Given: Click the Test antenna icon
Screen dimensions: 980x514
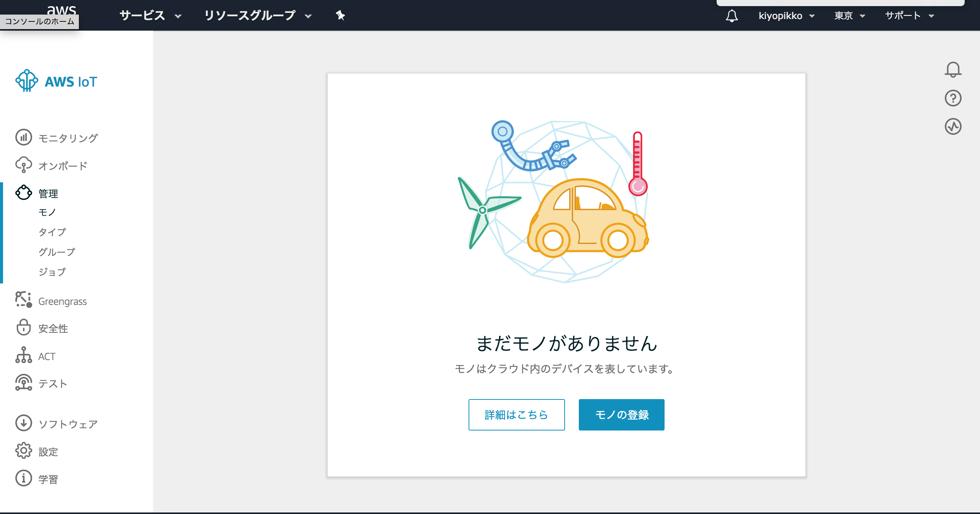Looking at the screenshot, I should click(23, 383).
